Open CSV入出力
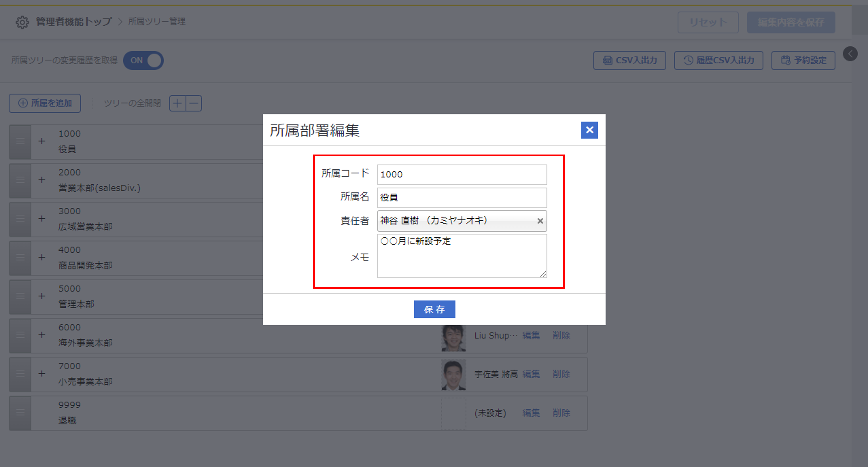The width and height of the screenshot is (868, 467). point(629,61)
